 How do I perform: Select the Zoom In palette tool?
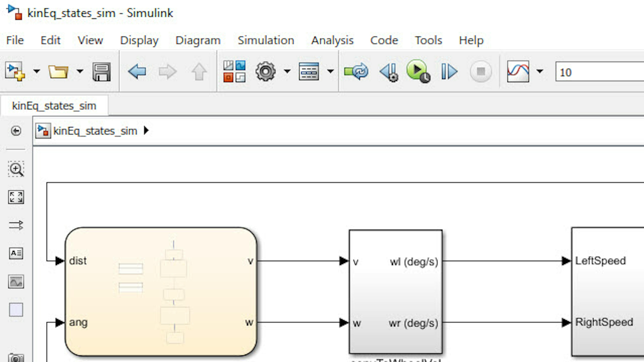click(16, 169)
